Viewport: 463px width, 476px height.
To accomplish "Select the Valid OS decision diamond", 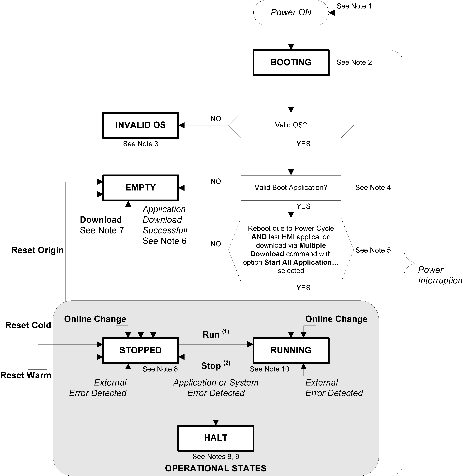I will (264, 117).
